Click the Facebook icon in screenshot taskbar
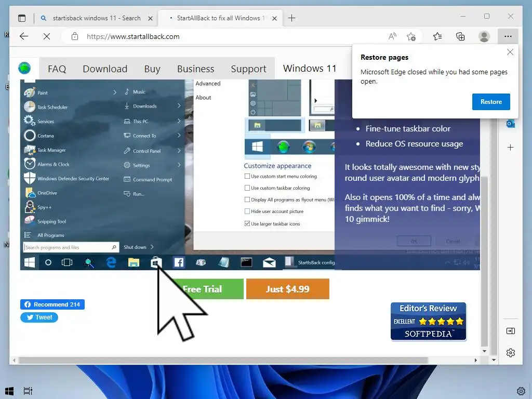Viewport: 532px width, 399px height. click(179, 262)
